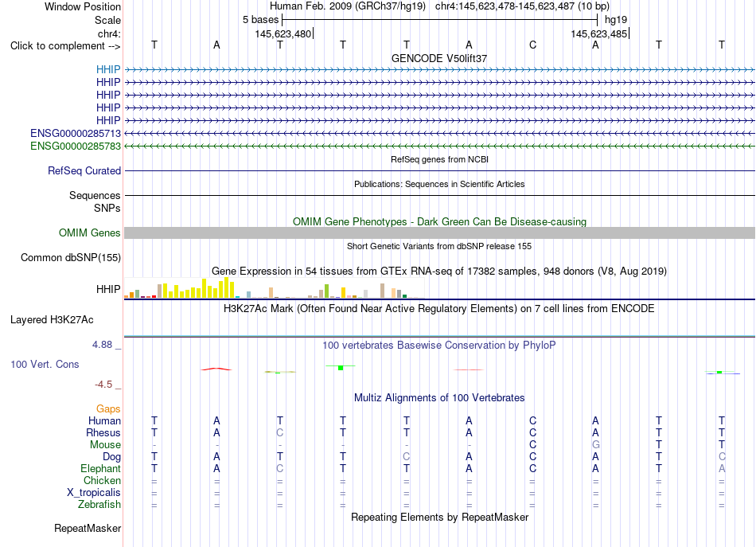This screenshot has height=547, width=756.
Task: Open the OMIM Gene Phenotypes track title
Action: point(440,222)
